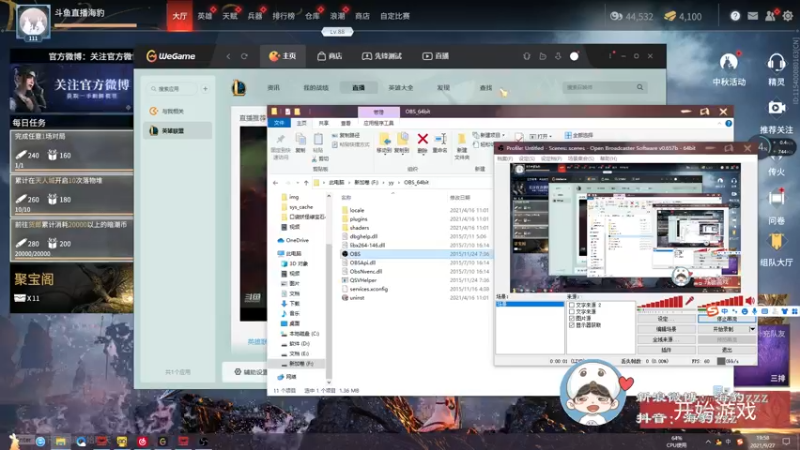The width and height of the screenshot is (800, 450).
Task: Click the plus button beside WeGame app search
Action: 205,89
